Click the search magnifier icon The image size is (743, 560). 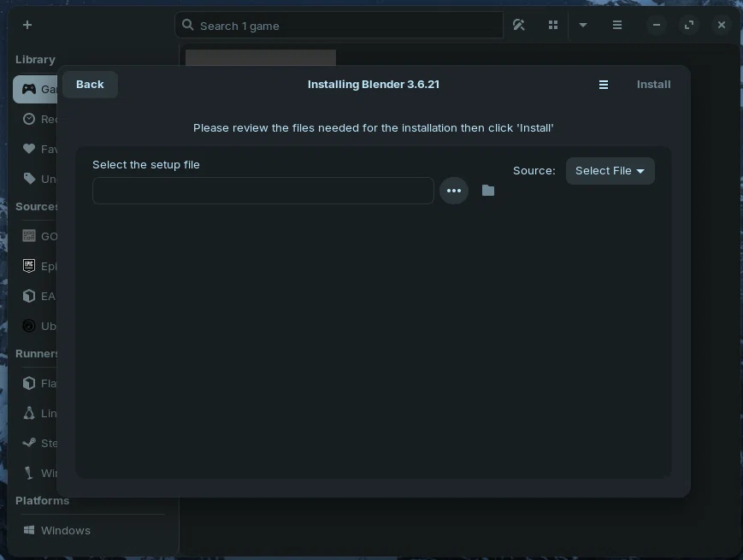tap(187, 25)
